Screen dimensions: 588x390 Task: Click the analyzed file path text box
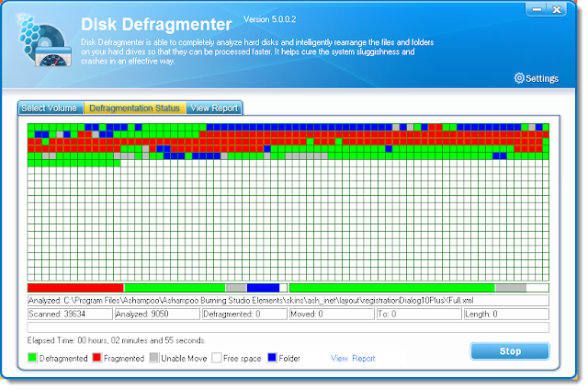[288, 300]
